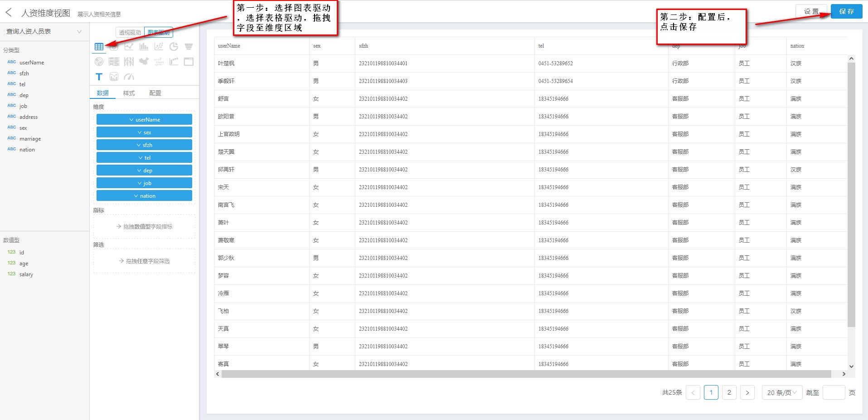Choose the bar chart icon

point(144,47)
